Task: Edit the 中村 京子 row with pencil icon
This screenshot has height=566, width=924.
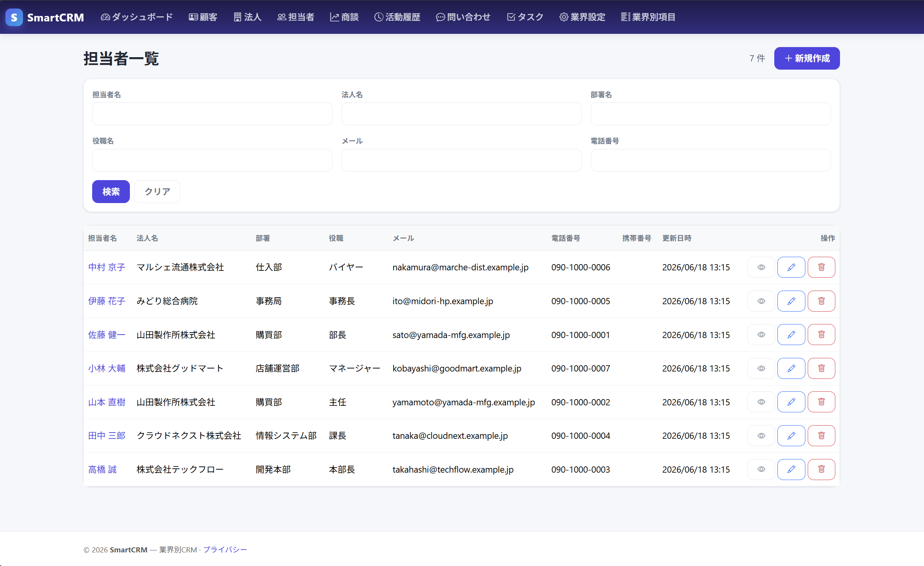Action: click(x=791, y=267)
